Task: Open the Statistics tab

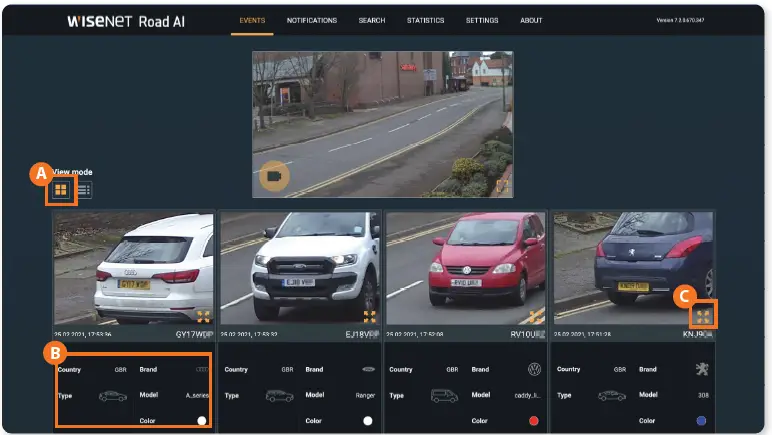Action: (425, 21)
